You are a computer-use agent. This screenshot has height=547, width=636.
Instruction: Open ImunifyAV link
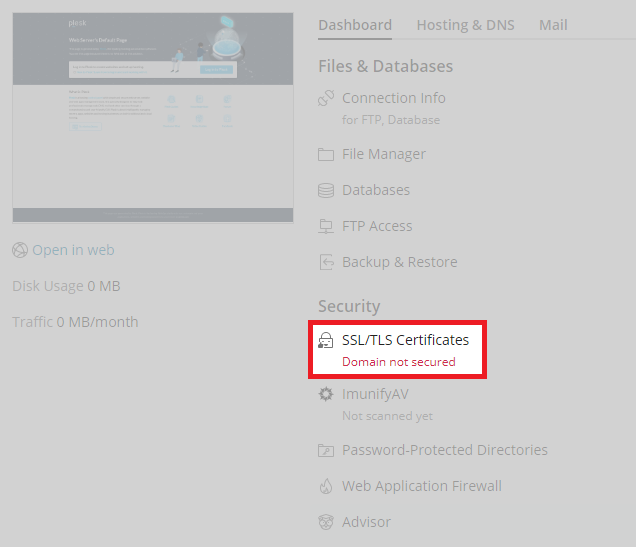pos(375,394)
